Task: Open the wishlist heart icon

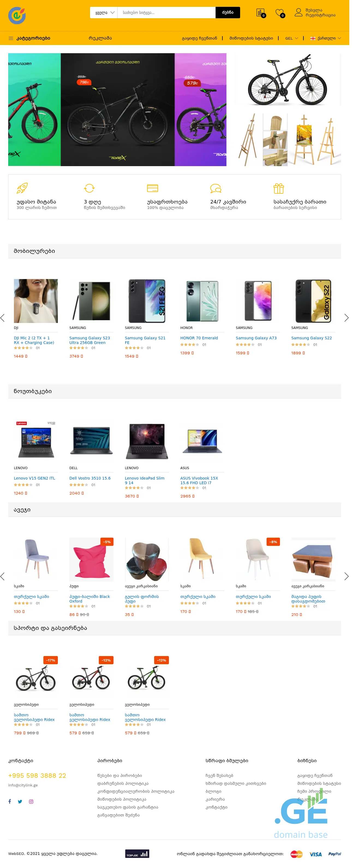Action: coord(280,13)
